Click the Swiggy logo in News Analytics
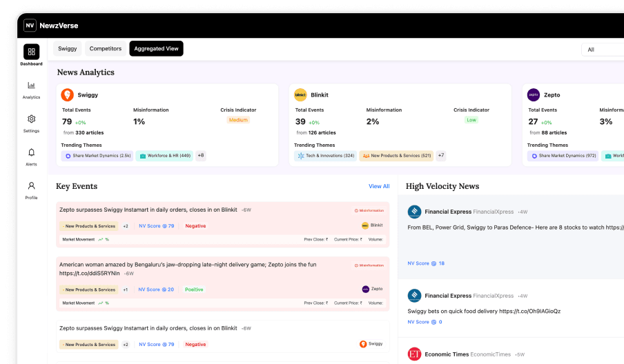 pos(67,95)
